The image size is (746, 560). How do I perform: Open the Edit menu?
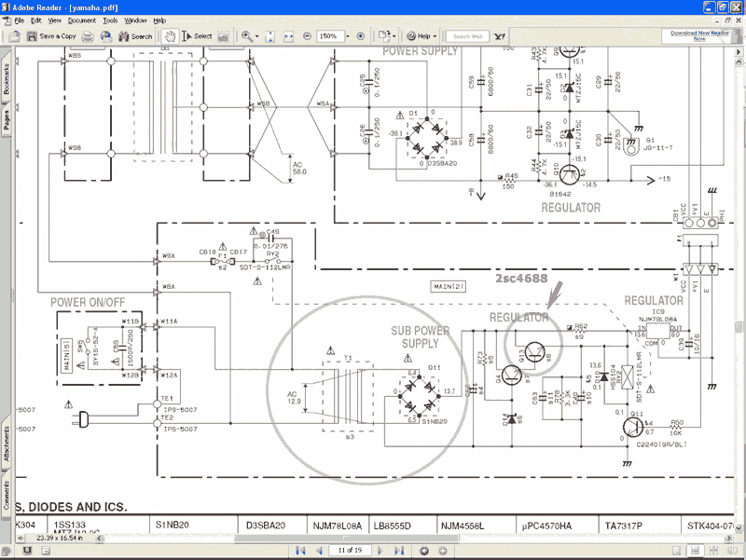[x=36, y=20]
